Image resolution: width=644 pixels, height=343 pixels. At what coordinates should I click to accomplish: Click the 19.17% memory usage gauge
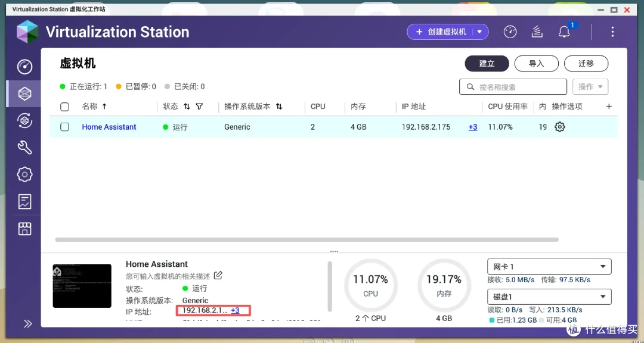444,286
